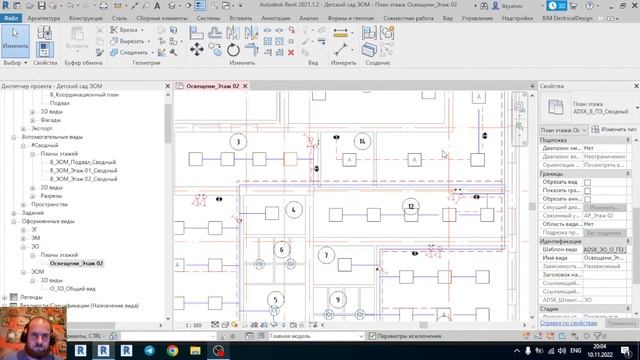Toggle the Обрезать анн... checkbox
Image resolution: width=640 pixels, height=360 pixels.
click(587, 199)
